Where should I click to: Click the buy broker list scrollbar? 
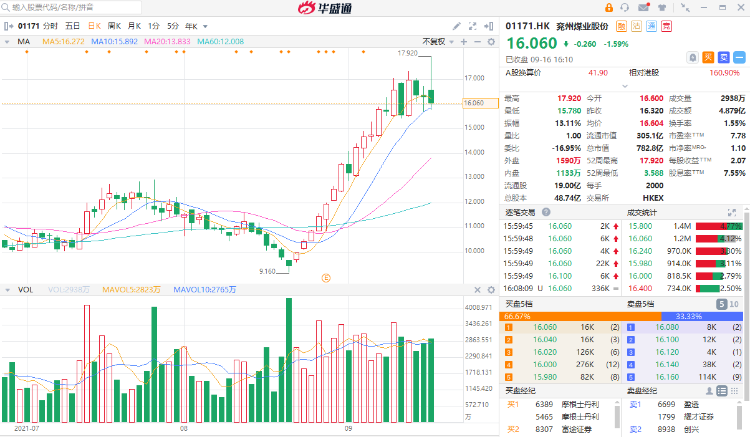617,417
